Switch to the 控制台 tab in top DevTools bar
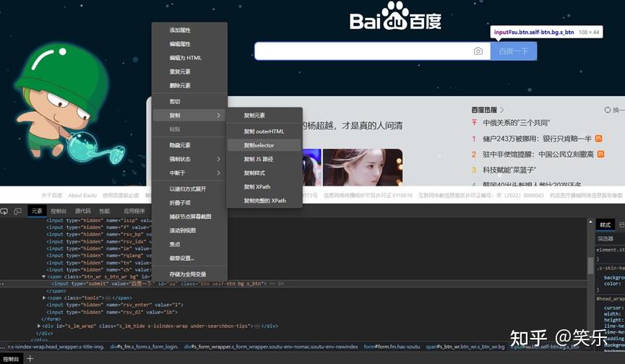The width and height of the screenshot is (625, 364). click(59, 211)
